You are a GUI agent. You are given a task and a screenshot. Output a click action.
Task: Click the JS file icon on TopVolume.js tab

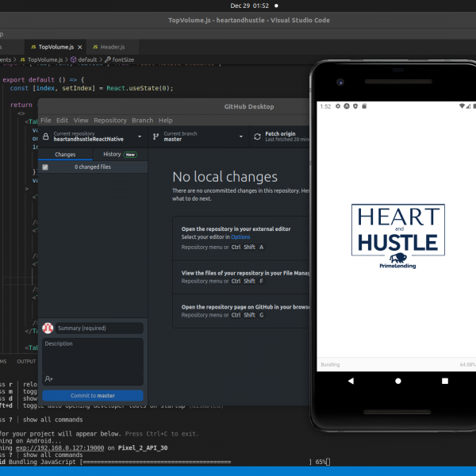[33, 47]
